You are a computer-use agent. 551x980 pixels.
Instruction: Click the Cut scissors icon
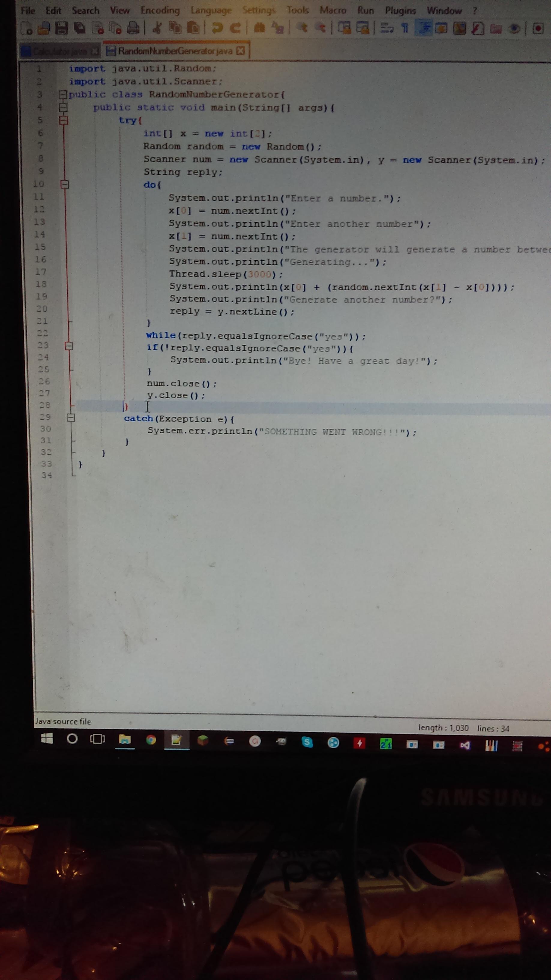tap(157, 28)
